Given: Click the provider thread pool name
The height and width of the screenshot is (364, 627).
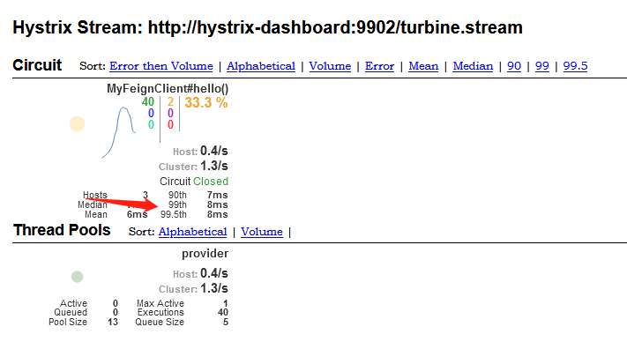Looking at the screenshot, I should [205, 254].
